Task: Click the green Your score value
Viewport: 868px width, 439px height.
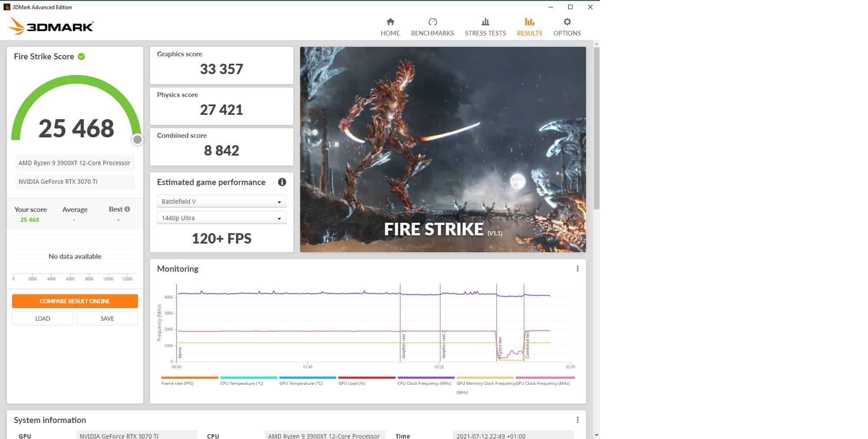Action: tap(29, 220)
